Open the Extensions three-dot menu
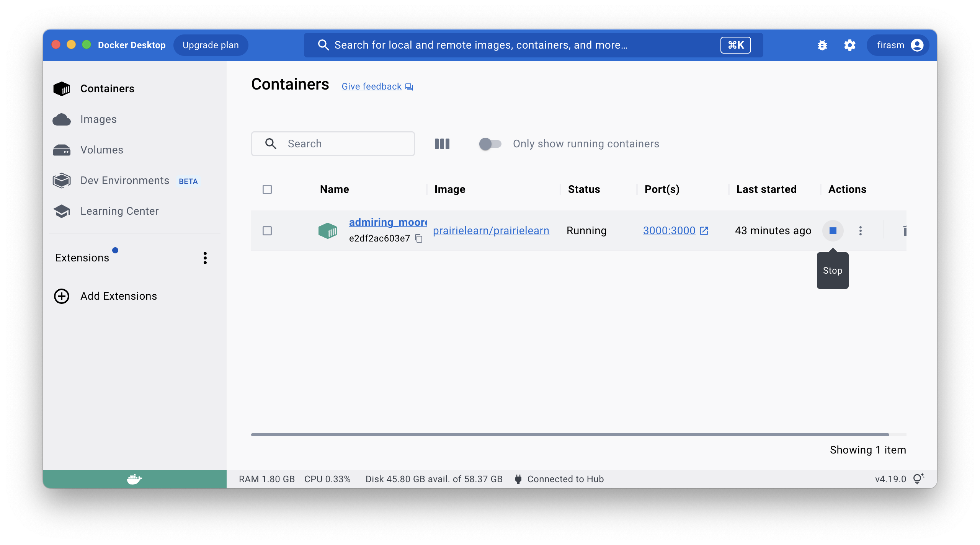 click(x=205, y=258)
